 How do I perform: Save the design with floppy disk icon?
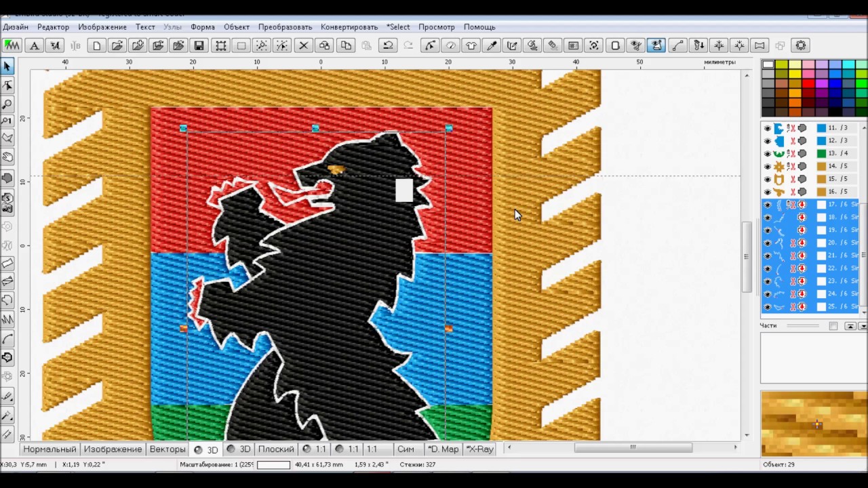click(199, 45)
